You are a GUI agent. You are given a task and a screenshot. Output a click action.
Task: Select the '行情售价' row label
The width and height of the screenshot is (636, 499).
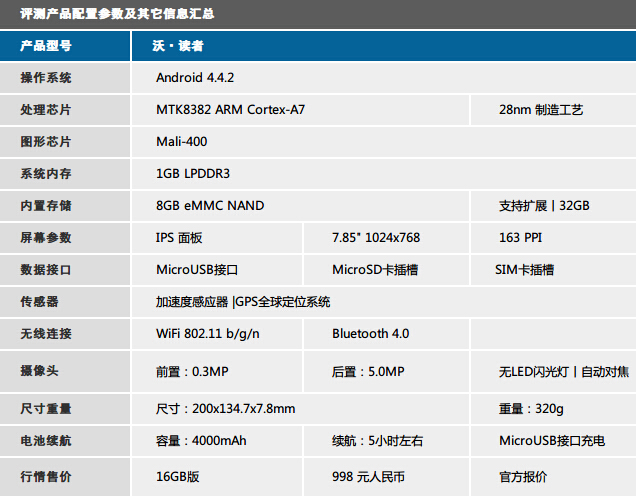point(46,477)
